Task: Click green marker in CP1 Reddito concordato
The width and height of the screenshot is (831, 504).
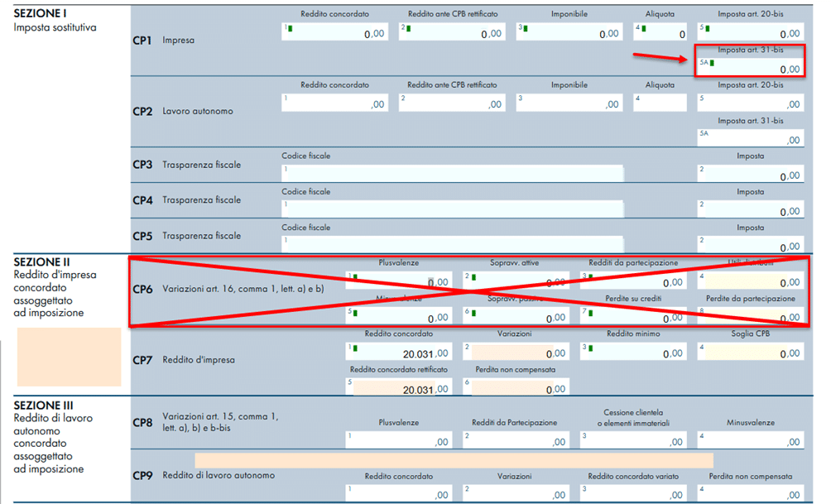Action: (289, 28)
